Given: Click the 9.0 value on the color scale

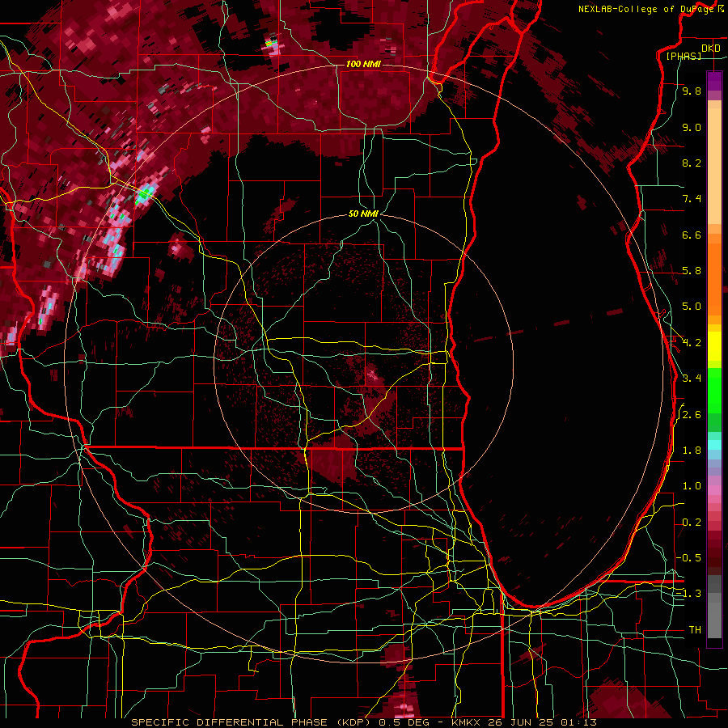Looking at the screenshot, I should pos(692,127).
